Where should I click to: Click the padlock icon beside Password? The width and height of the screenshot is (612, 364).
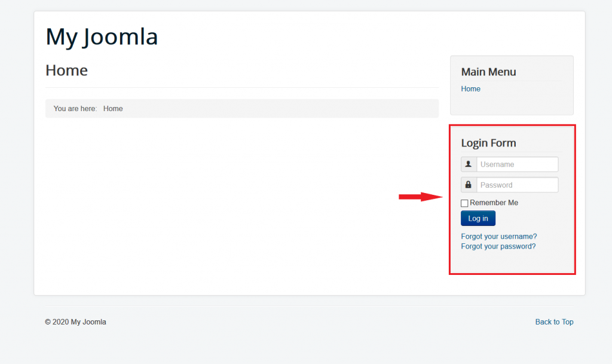(x=469, y=185)
